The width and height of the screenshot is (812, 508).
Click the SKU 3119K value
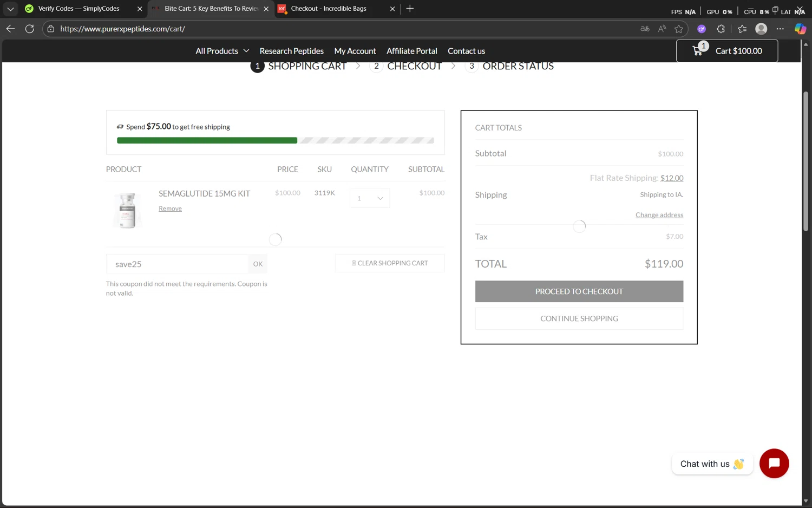[x=325, y=193]
